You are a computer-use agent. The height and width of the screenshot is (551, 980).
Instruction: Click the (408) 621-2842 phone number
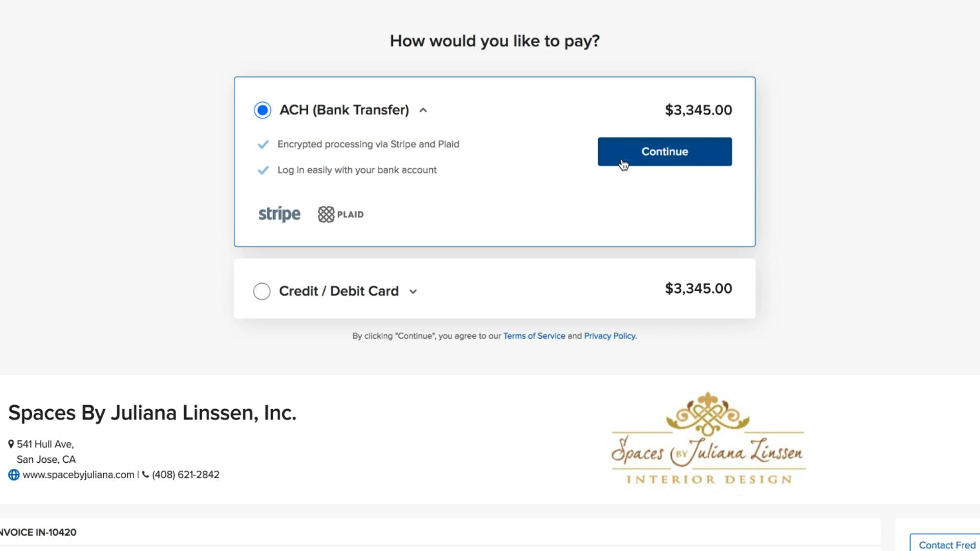pyautogui.click(x=186, y=475)
